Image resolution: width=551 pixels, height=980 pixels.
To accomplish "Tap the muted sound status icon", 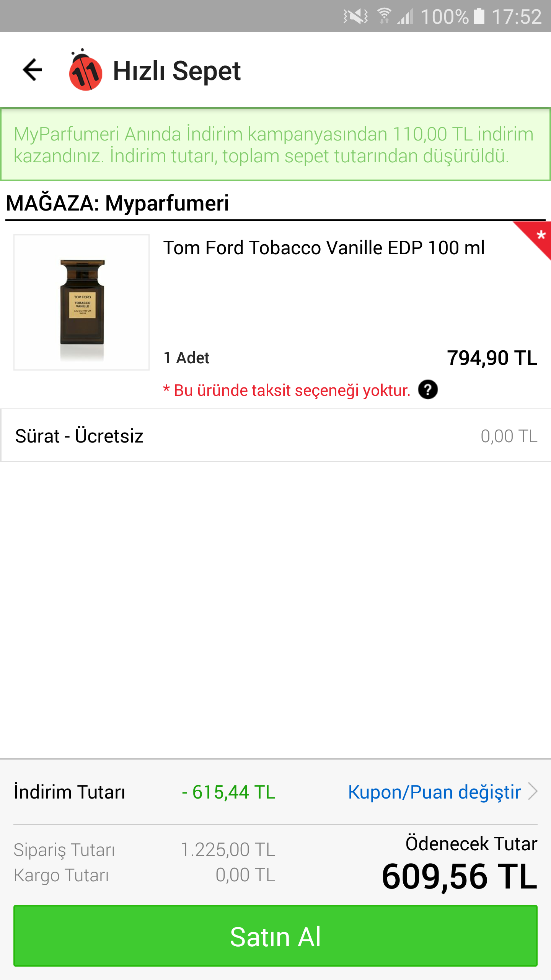I will tap(355, 16).
